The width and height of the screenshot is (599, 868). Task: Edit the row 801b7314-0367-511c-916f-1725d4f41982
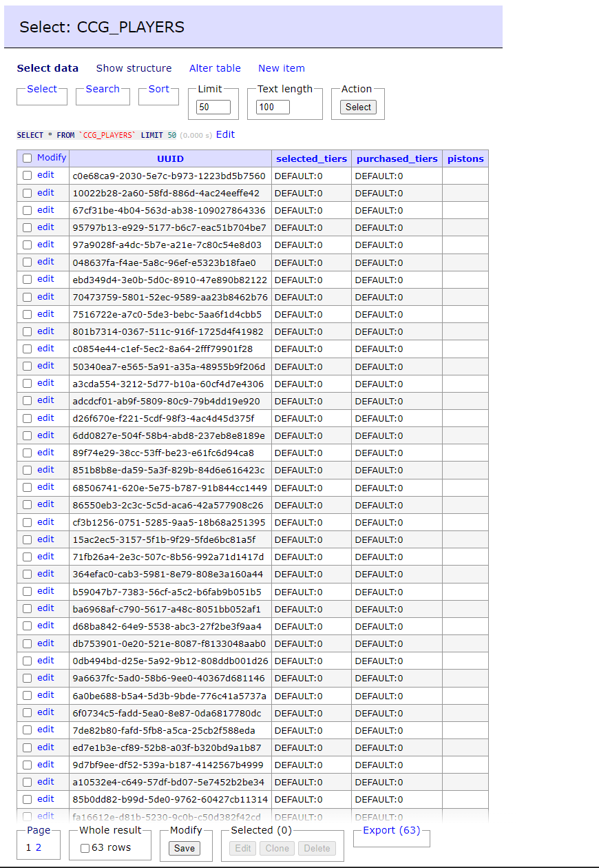click(45, 331)
